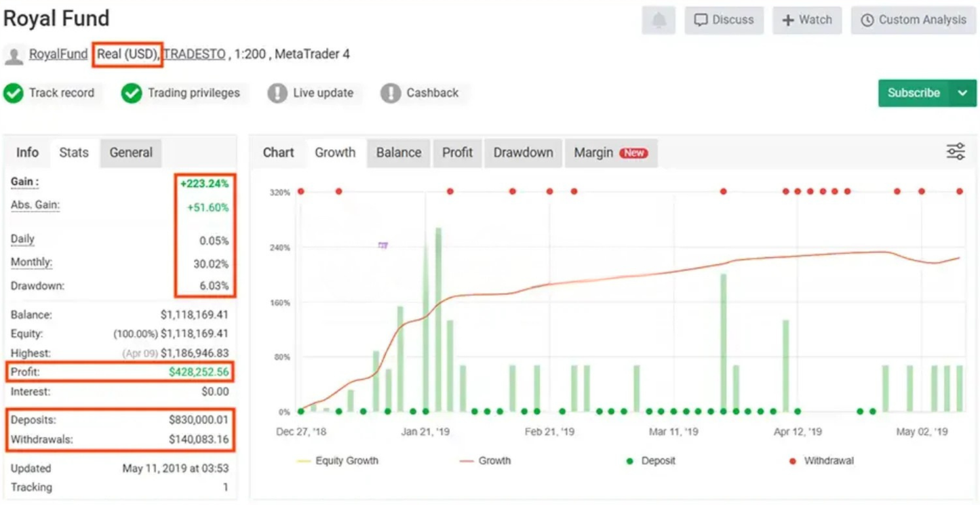Image resolution: width=980 pixels, height=505 pixels.
Task: Click the notification bell icon
Action: tap(658, 20)
